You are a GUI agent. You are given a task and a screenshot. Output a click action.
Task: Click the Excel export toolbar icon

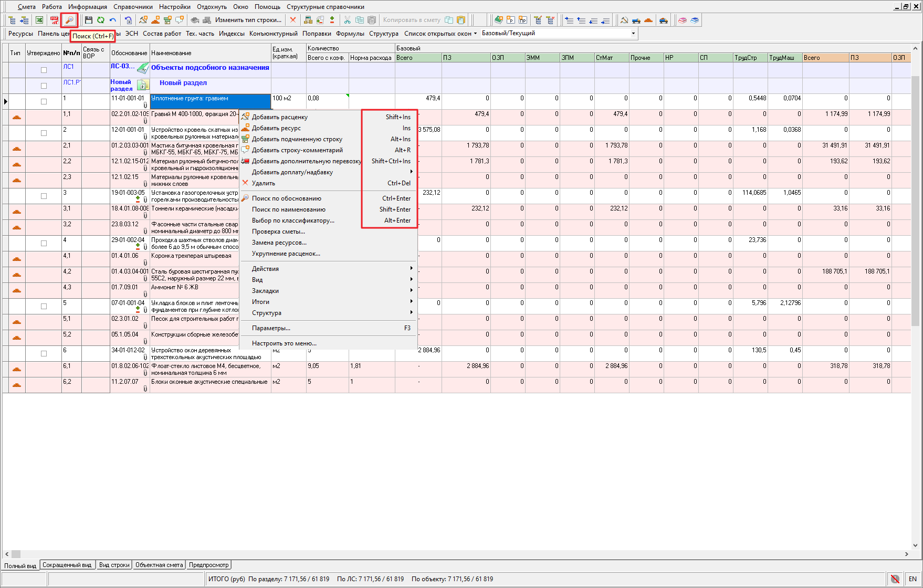39,20
